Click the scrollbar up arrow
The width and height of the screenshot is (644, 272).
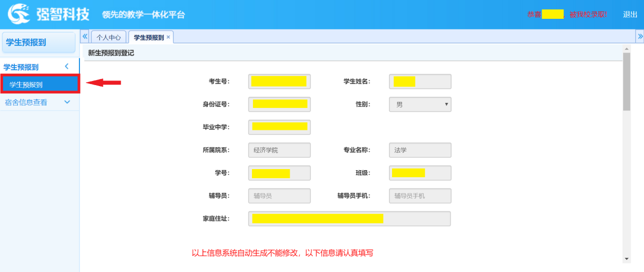[x=627, y=49]
